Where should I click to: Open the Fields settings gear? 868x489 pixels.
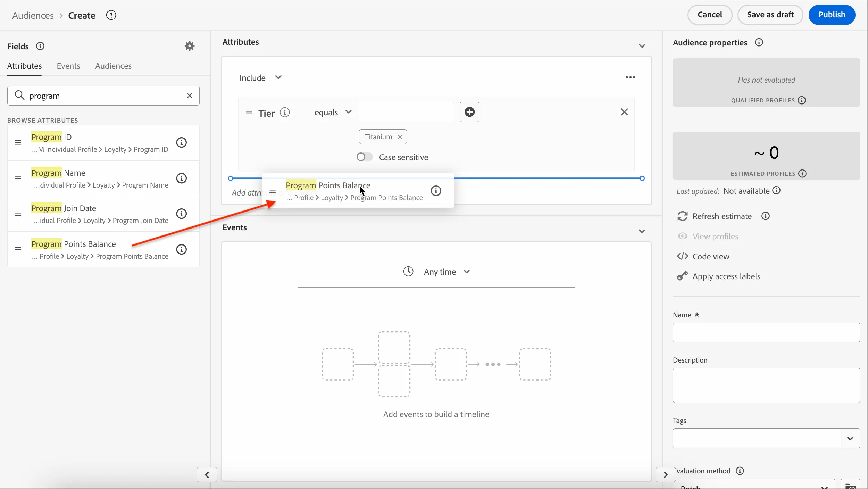pos(190,46)
